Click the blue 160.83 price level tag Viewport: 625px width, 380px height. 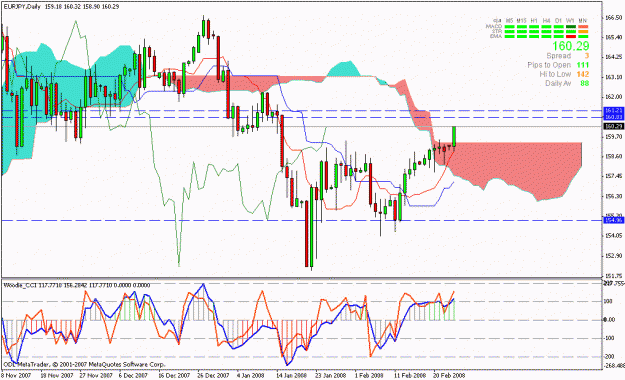[614, 117]
